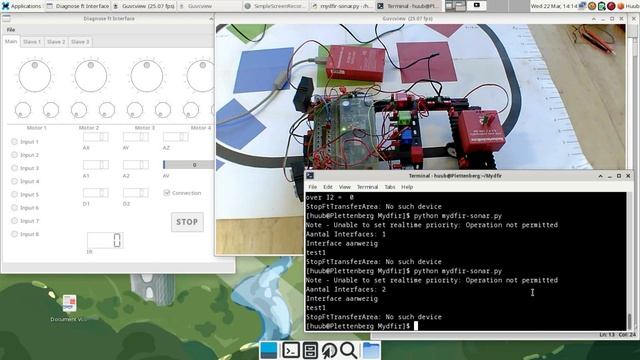This screenshot has height=360, width=640.
Task: Click the AZ value display
Action: click(176, 137)
